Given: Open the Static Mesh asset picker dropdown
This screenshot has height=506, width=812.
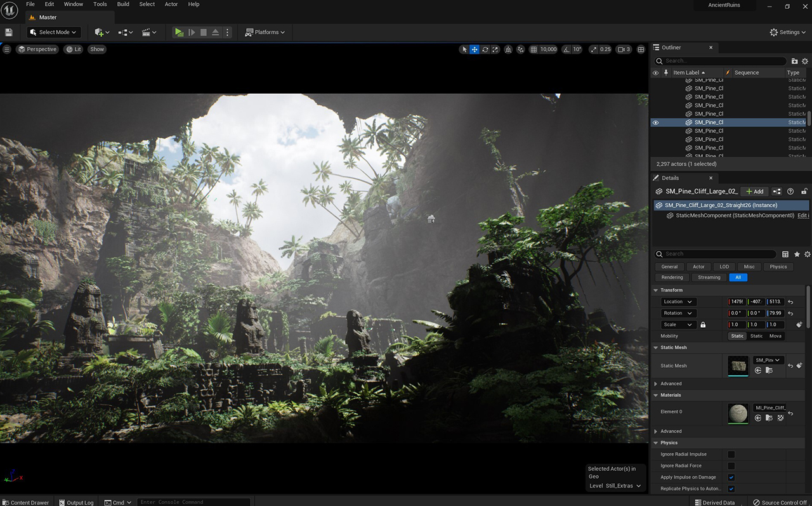Looking at the screenshot, I should tap(769, 360).
